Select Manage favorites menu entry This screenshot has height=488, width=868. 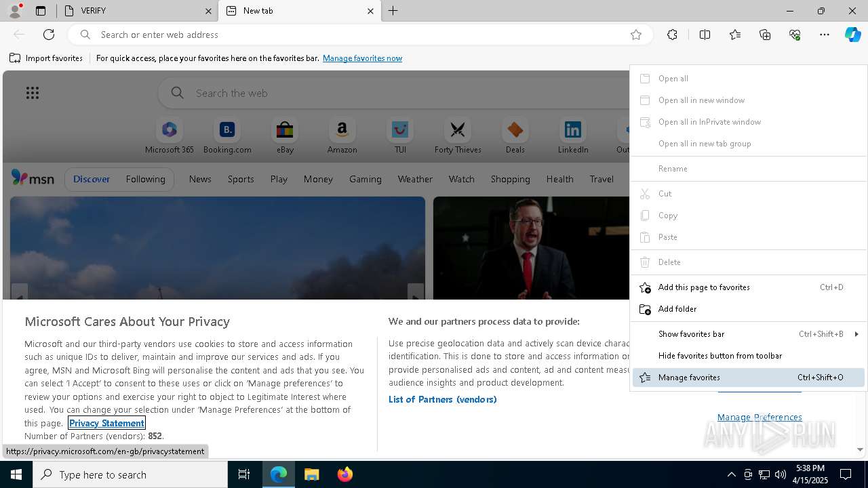pos(749,378)
